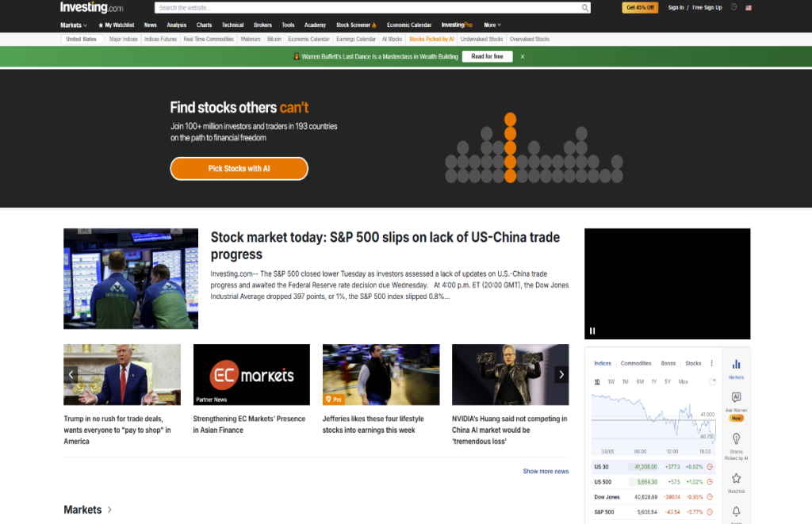Select the Bonds tab in market widget
The height and width of the screenshot is (524, 812).
click(668, 364)
